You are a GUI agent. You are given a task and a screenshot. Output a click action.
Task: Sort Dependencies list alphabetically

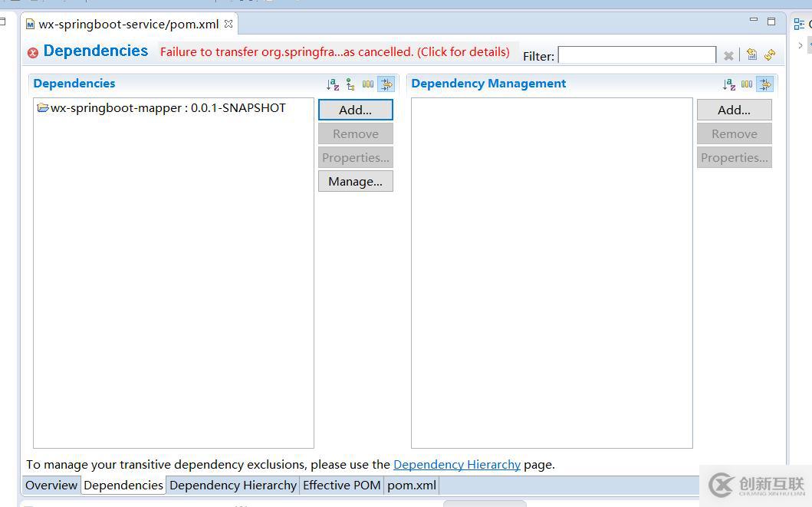pos(333,84)
